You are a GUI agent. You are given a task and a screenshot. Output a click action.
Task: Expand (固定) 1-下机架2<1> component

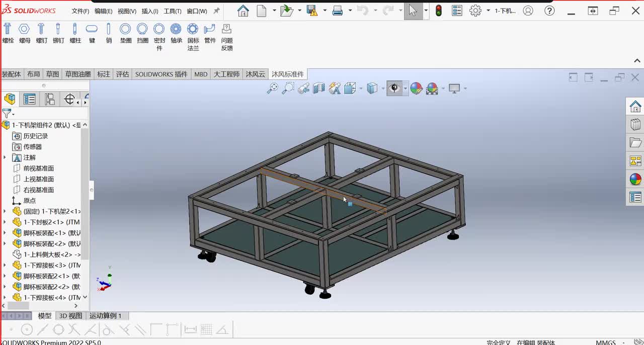[x=5, y=211]
